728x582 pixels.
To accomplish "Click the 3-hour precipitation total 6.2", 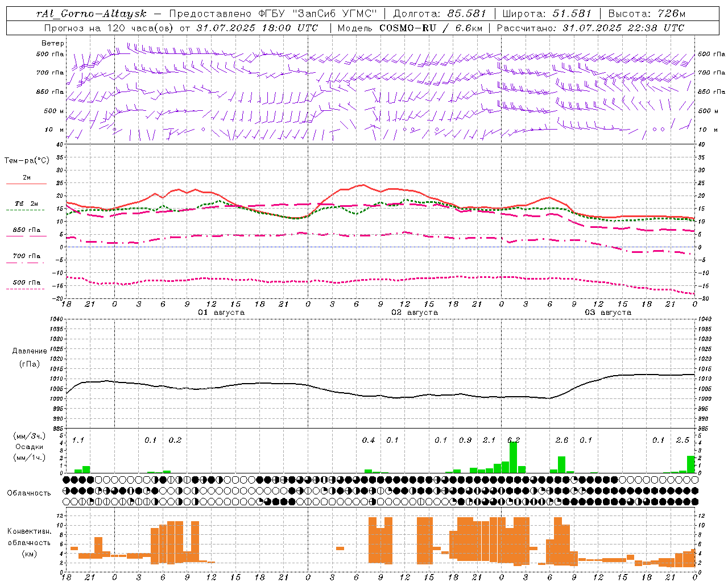I will (514, 440).
